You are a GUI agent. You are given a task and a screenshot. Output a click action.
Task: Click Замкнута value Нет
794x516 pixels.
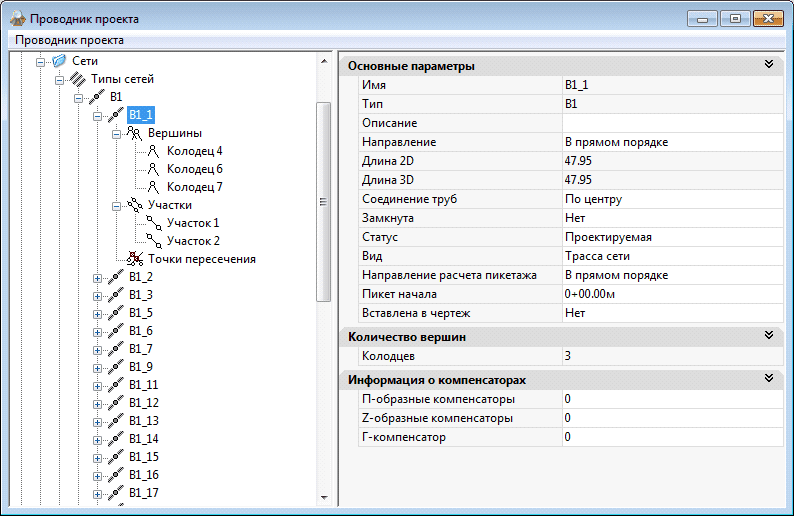(x=672, y=218)
